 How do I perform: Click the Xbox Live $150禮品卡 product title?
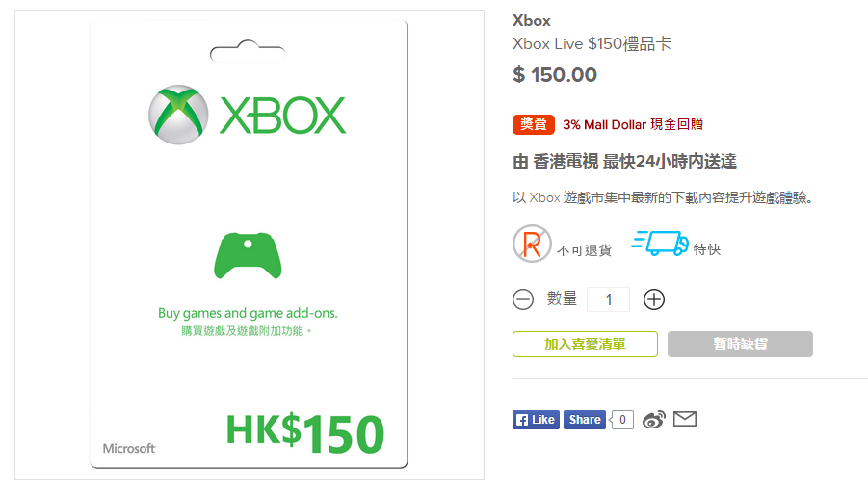pos(592,43)
